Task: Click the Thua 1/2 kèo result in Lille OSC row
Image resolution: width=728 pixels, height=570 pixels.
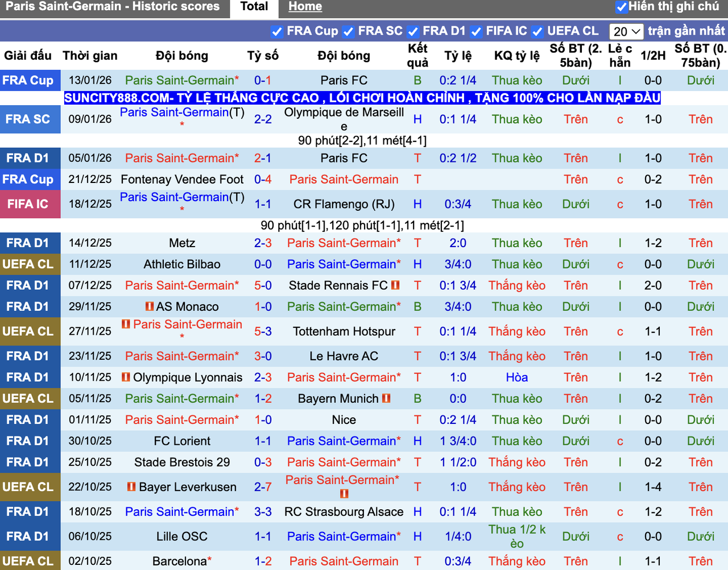Action: point(517,536)
